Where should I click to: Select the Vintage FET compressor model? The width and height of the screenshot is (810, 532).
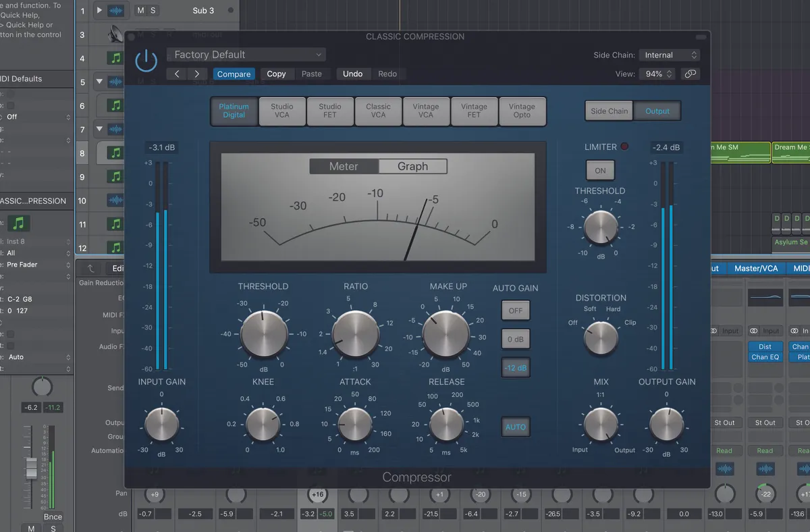click(474, 111)
